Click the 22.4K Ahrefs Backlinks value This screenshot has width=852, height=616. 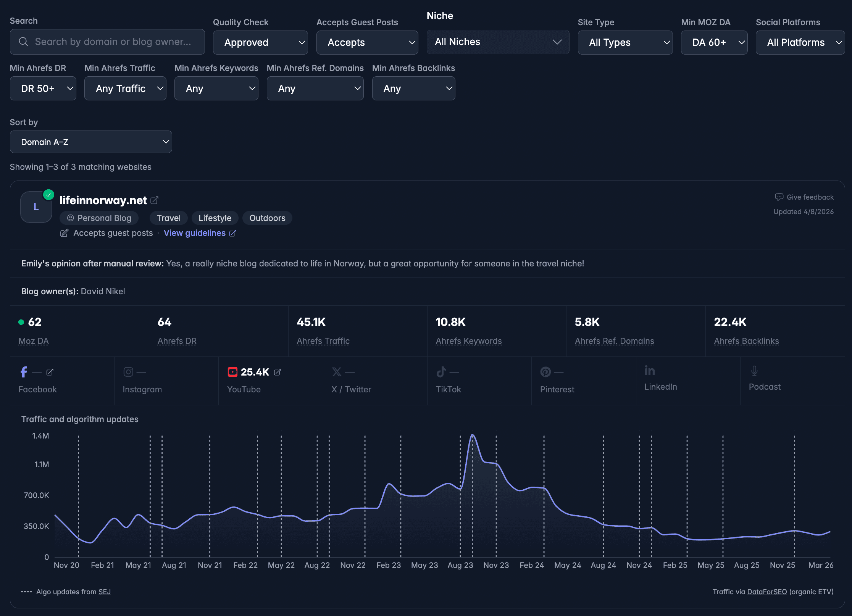tap(730, 322)
